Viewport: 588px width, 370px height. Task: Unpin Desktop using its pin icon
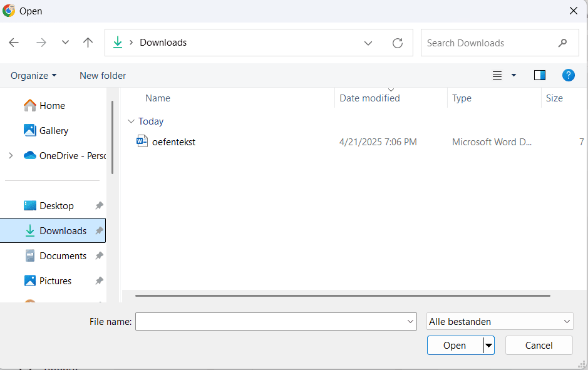click(99, 206)
